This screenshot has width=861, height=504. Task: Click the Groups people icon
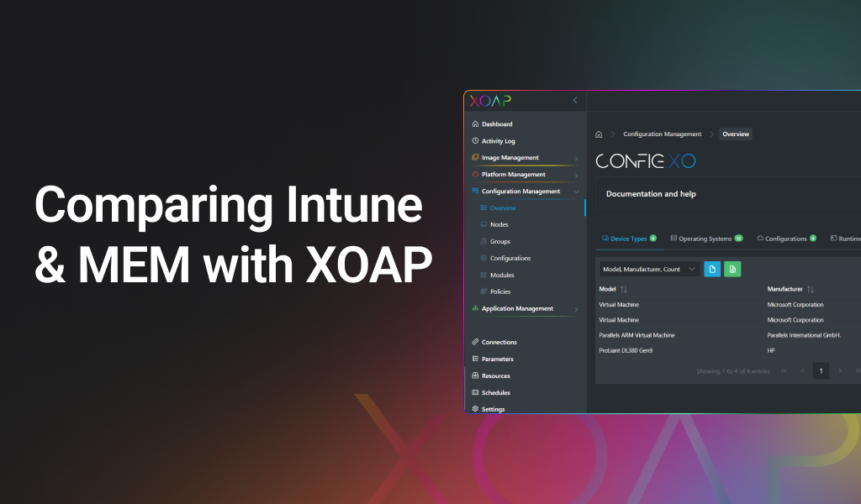point(483,241)
